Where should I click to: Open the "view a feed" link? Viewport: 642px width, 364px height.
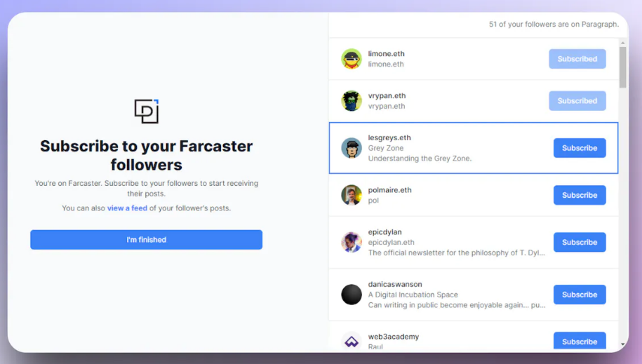click(127, 208)
